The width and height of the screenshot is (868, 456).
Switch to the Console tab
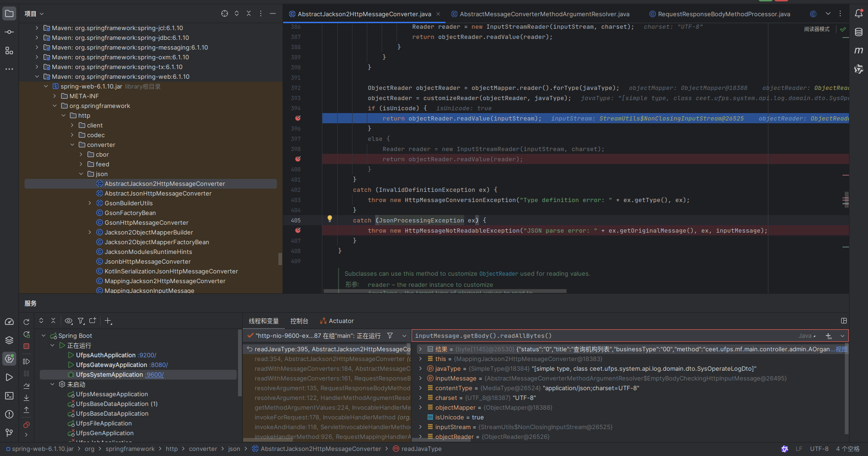(299, 321)
